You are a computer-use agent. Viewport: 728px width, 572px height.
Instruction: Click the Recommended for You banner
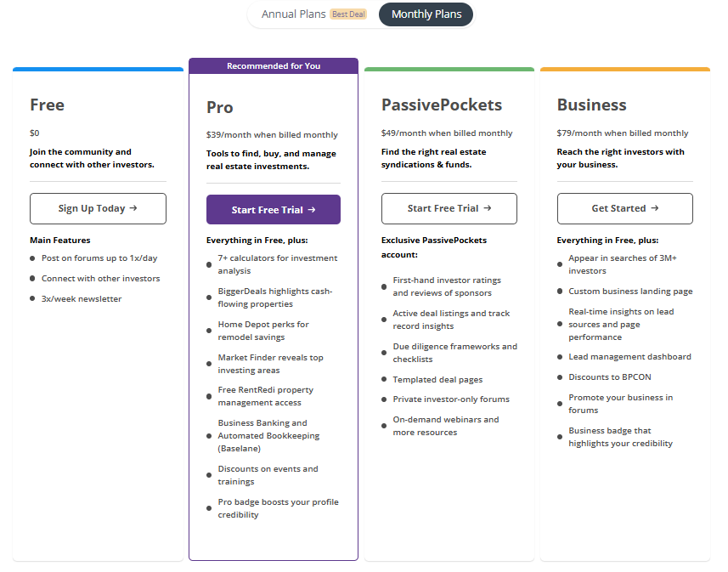point(273,65)
